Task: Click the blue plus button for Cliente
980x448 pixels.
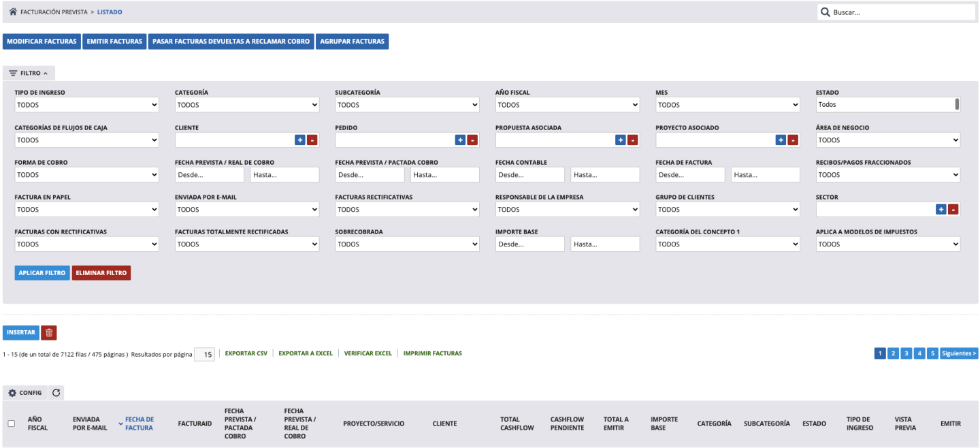Action: coord(299,140)
